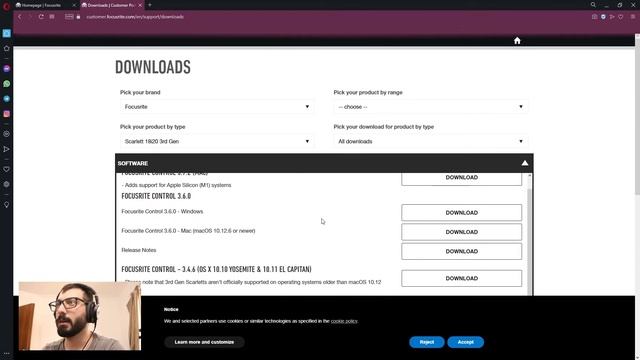
Task: Open speed dial grid icon in toolbar
Action: [x=52, y=17]
